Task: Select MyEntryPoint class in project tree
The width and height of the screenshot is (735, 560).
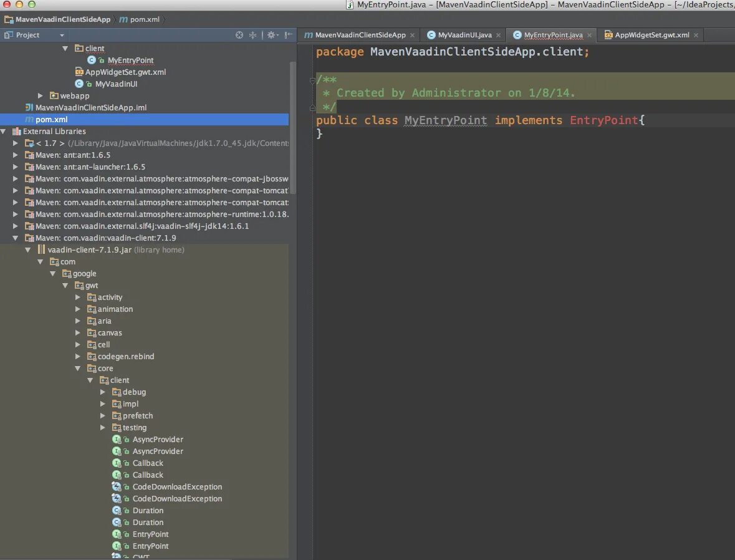Action: 130,60
